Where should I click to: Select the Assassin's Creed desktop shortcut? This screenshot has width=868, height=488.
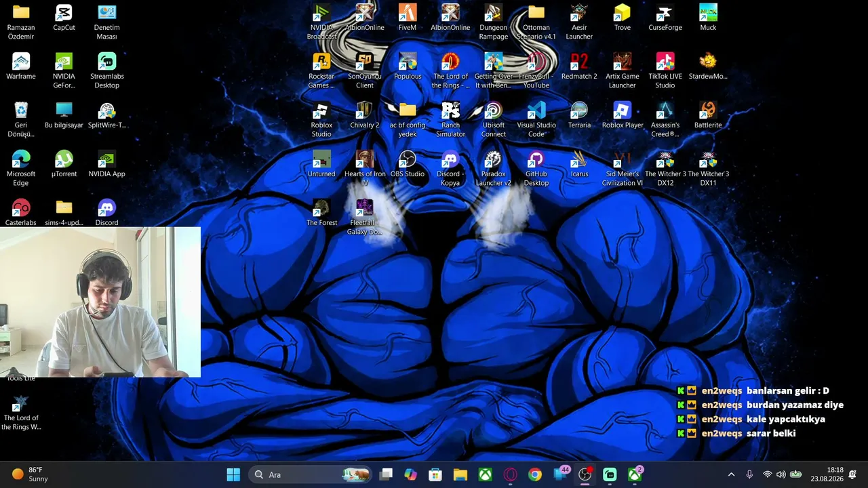[665, 120]
